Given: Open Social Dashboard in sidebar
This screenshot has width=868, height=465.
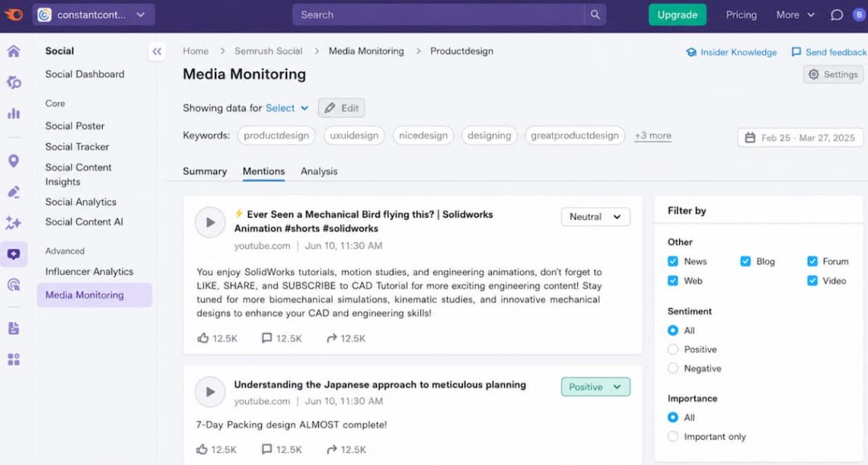Looking at the screenshot, I should [x=85, y=74].
